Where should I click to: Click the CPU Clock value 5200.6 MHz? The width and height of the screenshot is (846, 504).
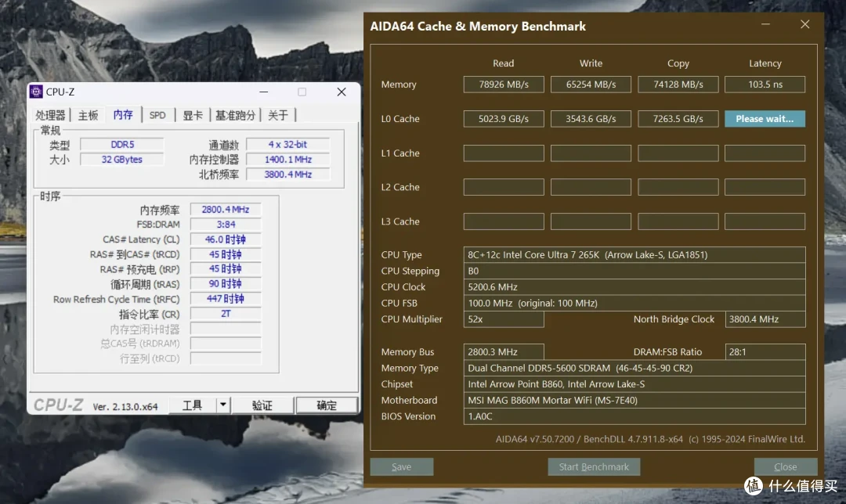point(634,287)
